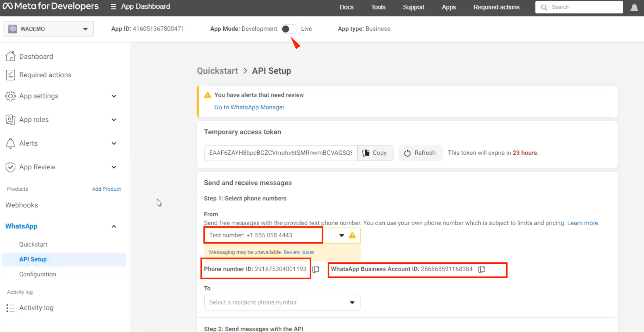Open the recipient phone number dropdown
Viewport: 644px width, 332px height.
point(282,302)
